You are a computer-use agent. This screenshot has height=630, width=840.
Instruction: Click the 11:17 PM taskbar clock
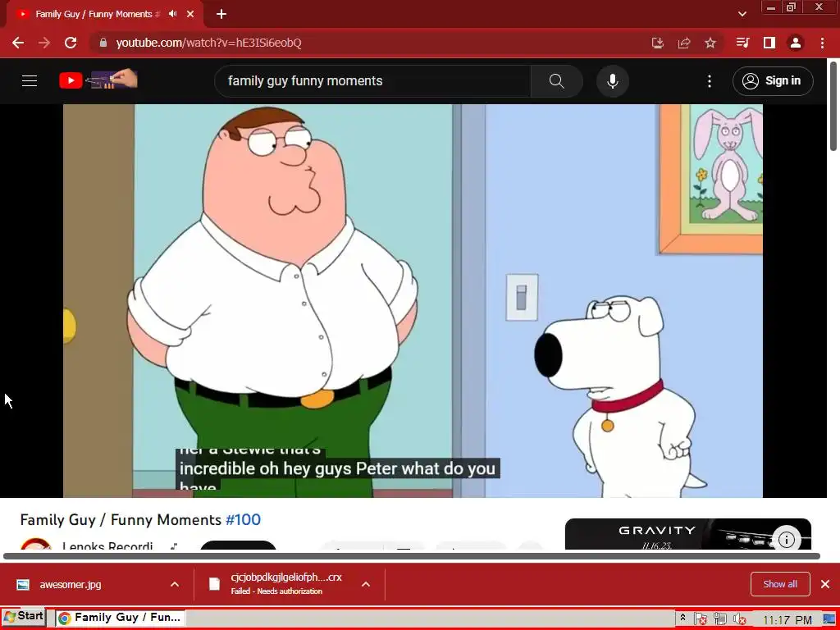point(787,620)
